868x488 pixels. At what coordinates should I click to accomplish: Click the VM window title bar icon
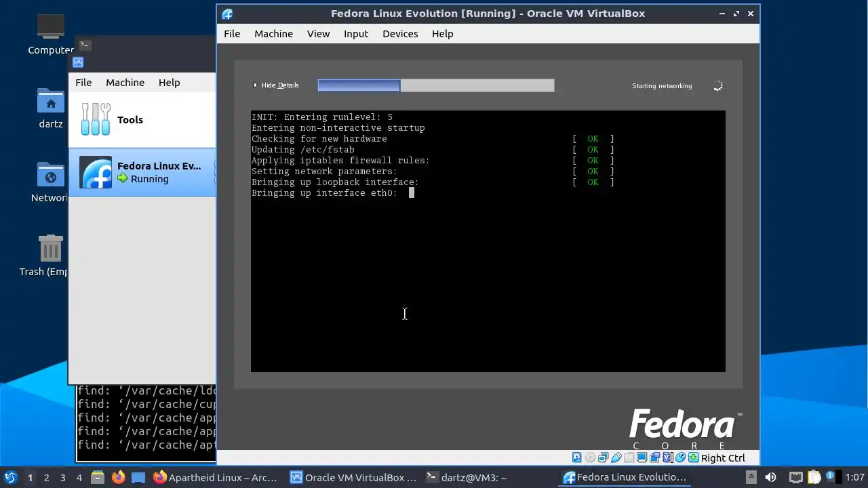click(227, 14)
